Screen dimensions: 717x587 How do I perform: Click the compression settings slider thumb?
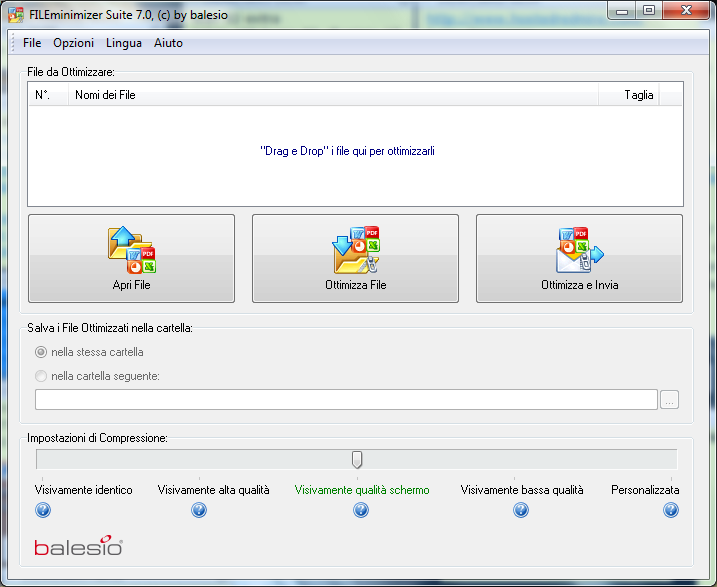[x=357, y=459]
